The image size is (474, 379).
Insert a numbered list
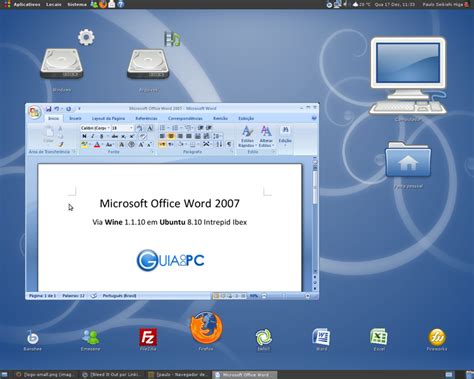point(175,128)
